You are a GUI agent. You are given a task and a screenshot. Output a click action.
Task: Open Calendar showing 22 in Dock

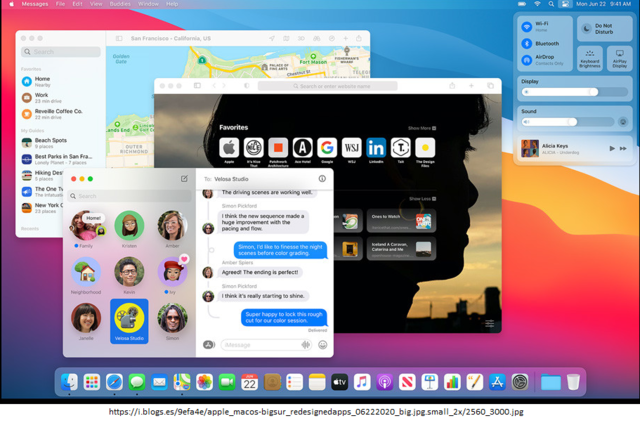click(249, 383)
